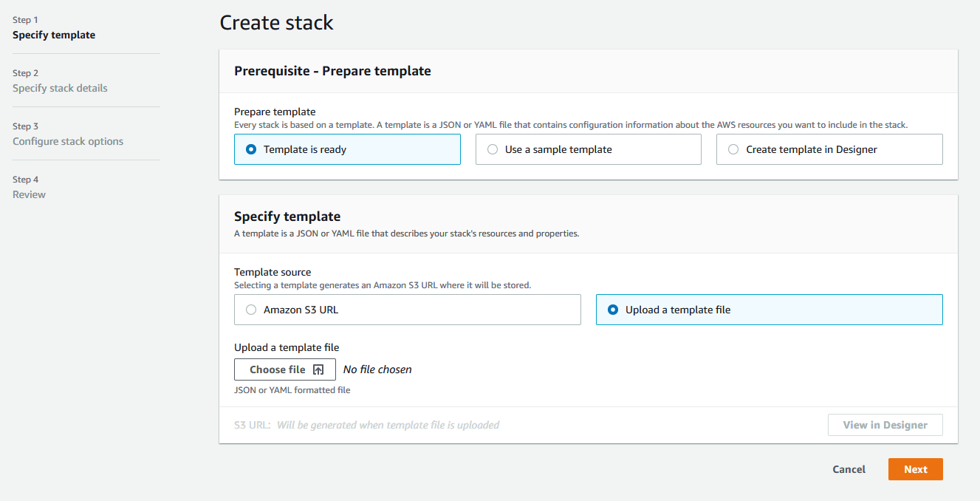980x501 pixels.
Task: Click the No file chosen text
Action: 377,369
